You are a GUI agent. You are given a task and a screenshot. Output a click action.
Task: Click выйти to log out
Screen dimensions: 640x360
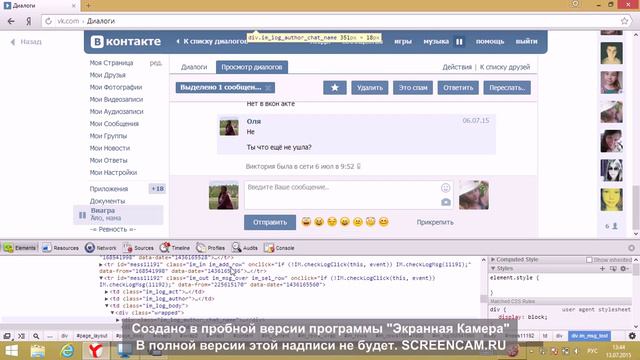(526, 41)
